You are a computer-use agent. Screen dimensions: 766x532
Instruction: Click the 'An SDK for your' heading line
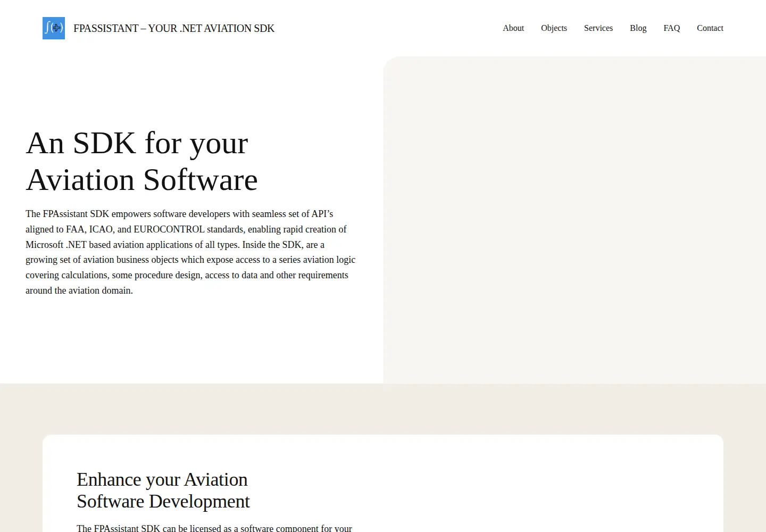pos(137,143)
